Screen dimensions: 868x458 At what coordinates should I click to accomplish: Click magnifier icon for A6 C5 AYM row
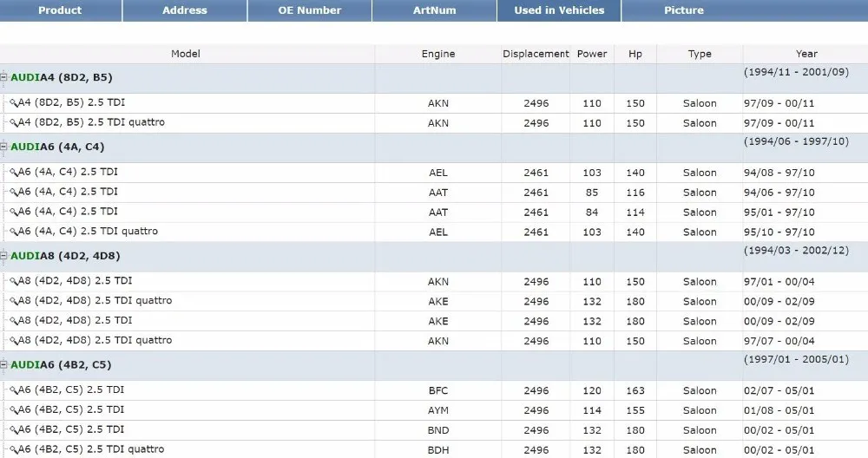click(x=14, y=410)
